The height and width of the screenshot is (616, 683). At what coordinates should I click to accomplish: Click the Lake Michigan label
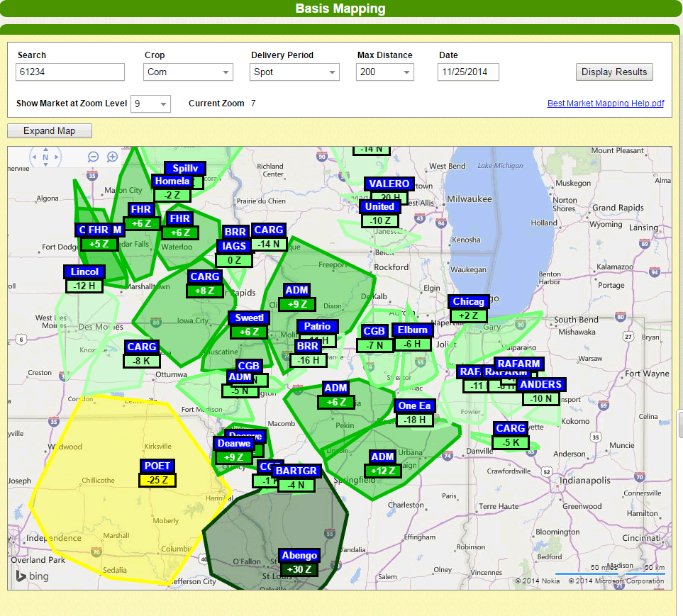pos(500,166)
